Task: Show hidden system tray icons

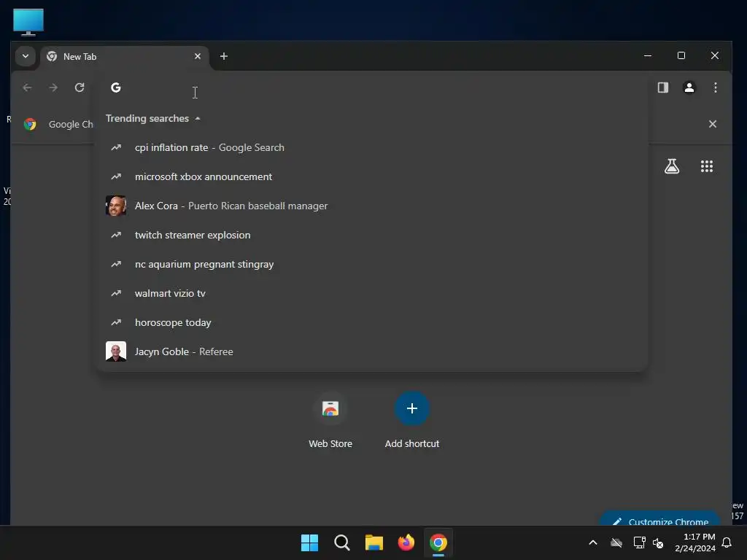Action: [593, 542]
